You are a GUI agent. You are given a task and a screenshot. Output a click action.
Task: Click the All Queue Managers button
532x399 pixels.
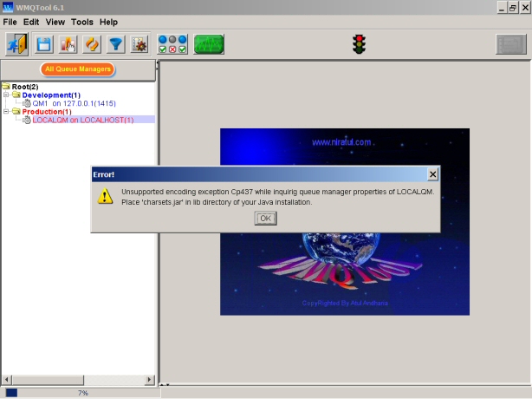click(x=78, y=69)
